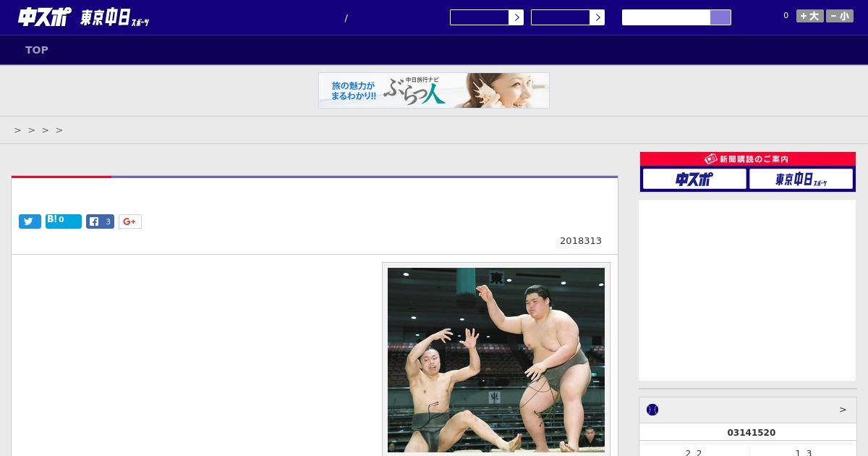The width and height of the screenshot is (868, 456).
Task: Click 中スポ subscription button in sidebar
Action: click(x=694, y=179)
